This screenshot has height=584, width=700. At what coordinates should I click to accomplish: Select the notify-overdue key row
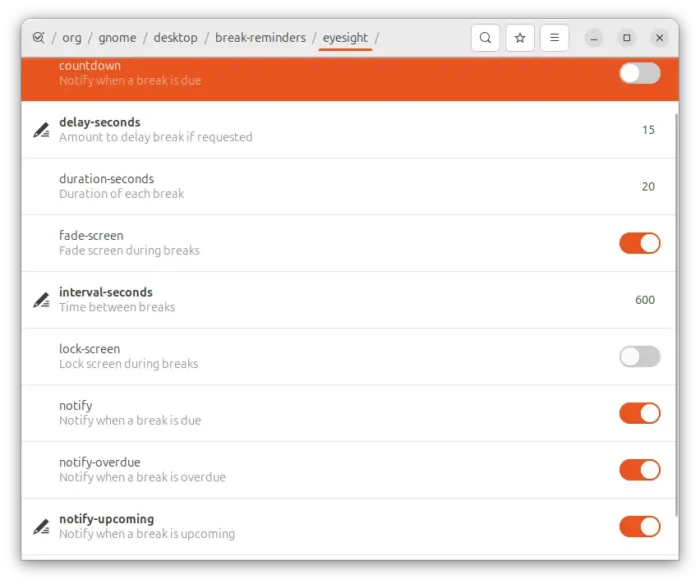click(x=349, y=470)
